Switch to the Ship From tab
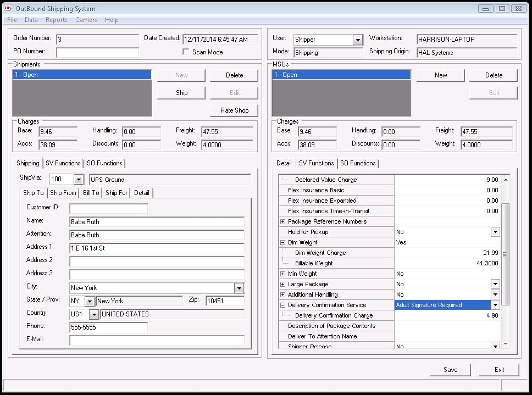The height and width of the screenshot is (395, 532). pos(63,193)
